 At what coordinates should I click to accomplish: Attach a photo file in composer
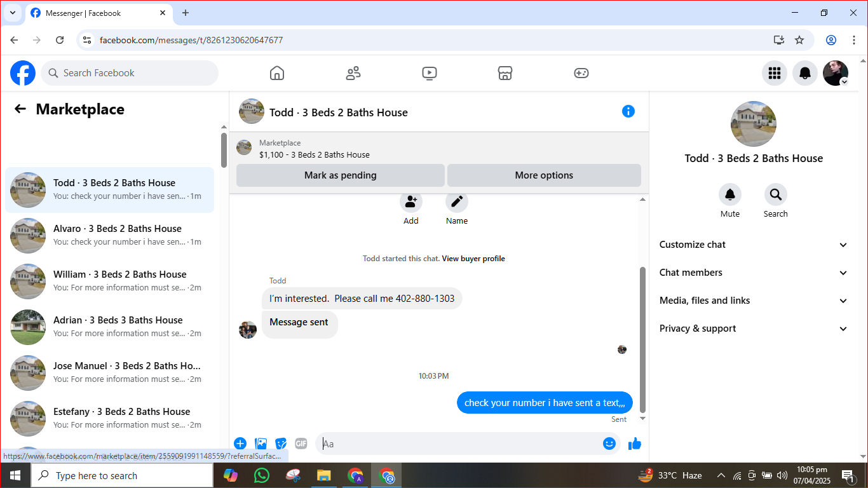[261, 444]
